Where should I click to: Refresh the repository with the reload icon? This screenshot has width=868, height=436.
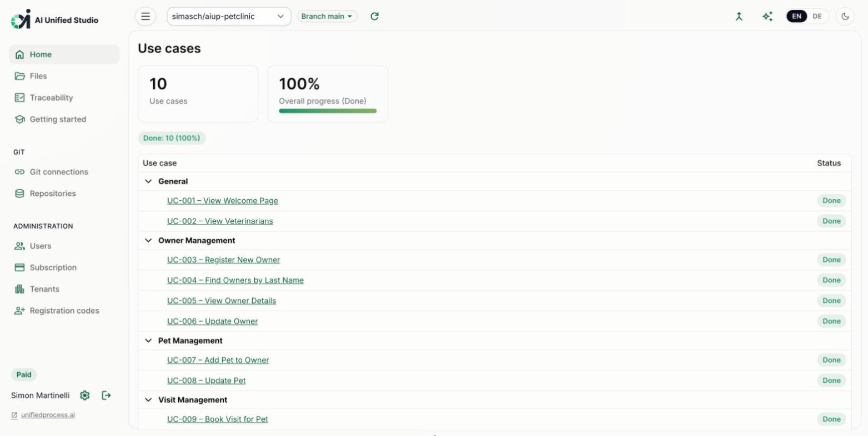[374, 16]
